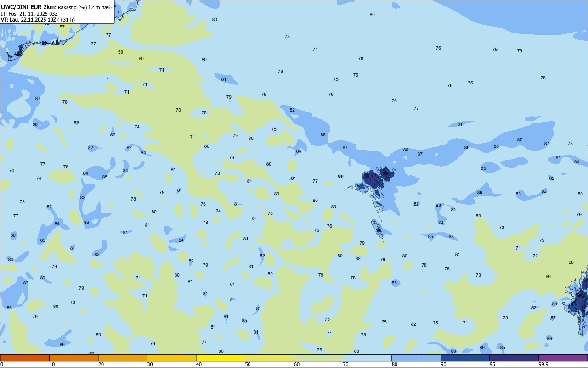Select the humidity value 59 on the map

coord(120,52)
